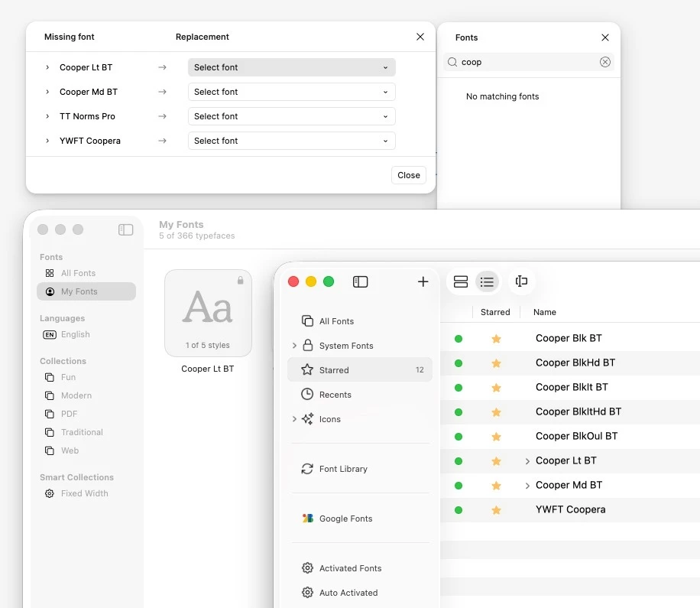The image size is (700, 608).
Task: Toggle sidebar in the My Fonts window
Action: (x=126, y=229)
